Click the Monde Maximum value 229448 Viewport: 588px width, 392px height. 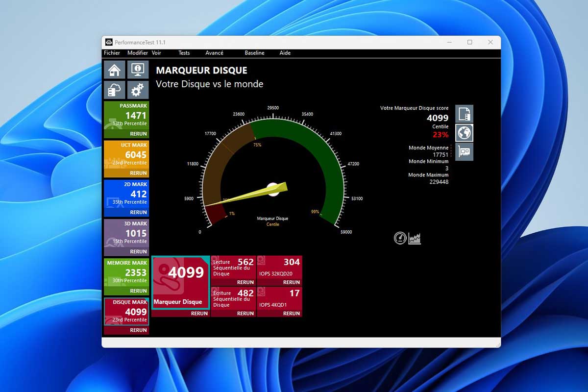pos(439,182)
